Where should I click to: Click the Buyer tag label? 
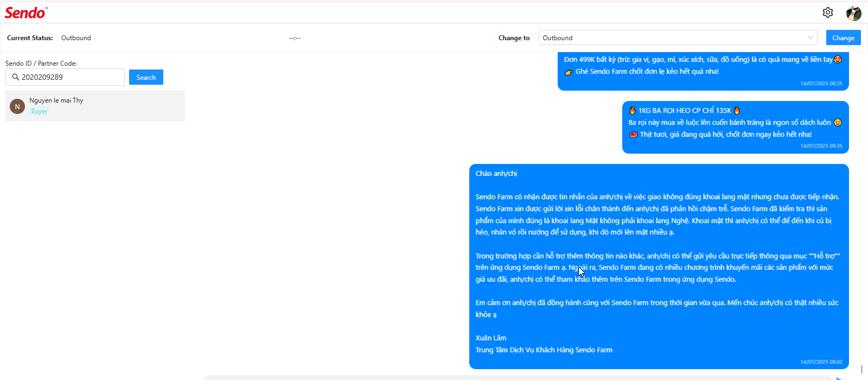[x=39, y=111]
